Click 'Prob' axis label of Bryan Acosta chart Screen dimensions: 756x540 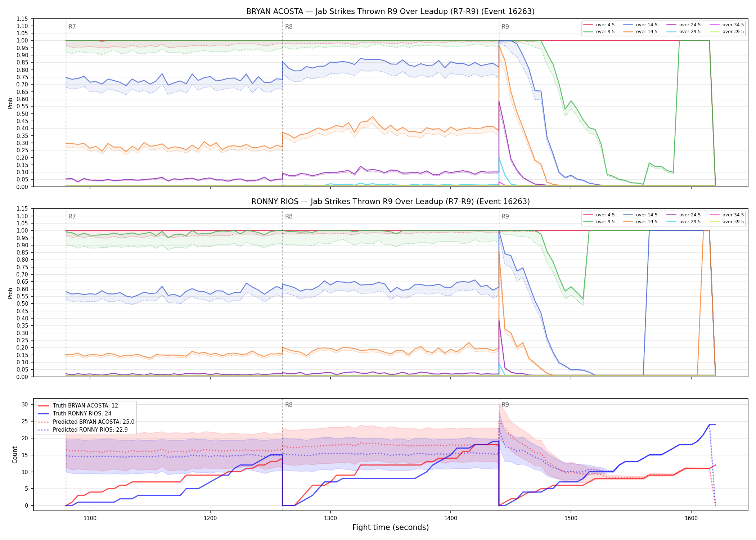(x=10, y=103)
